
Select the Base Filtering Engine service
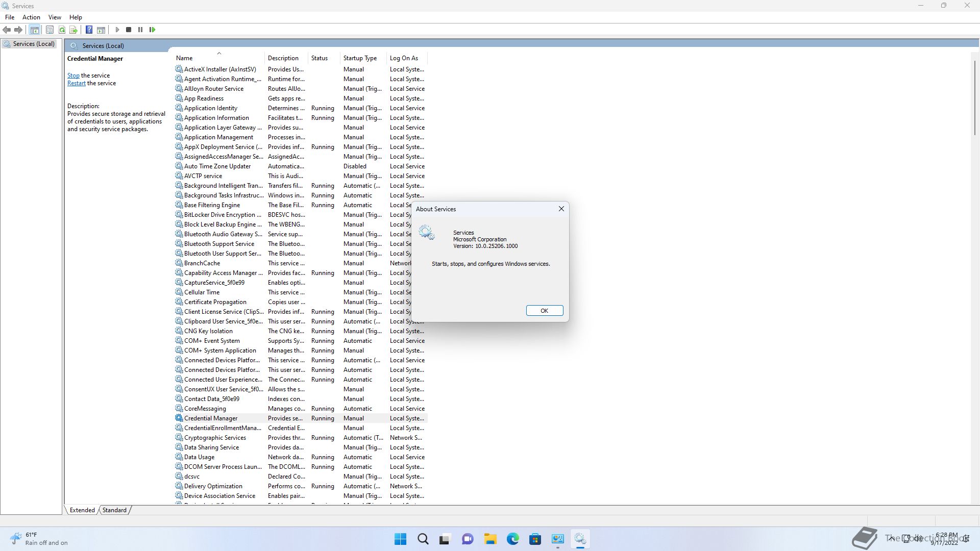point(293,205)
